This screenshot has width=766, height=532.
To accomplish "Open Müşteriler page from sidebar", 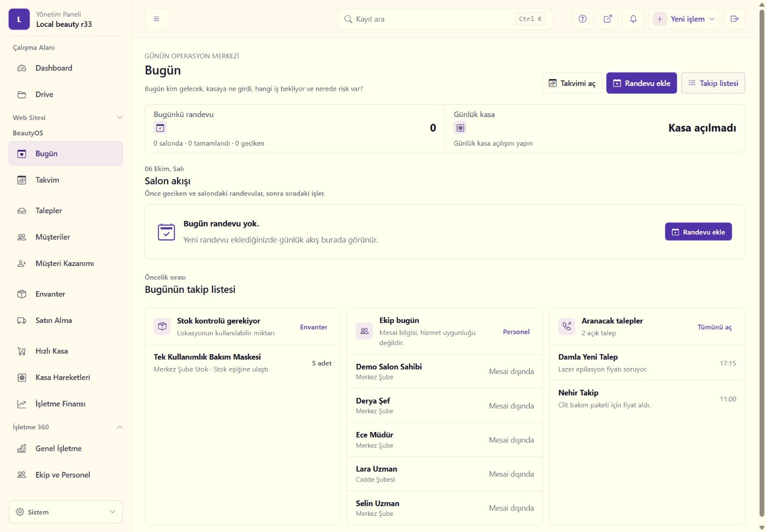I will coord(66,237).
